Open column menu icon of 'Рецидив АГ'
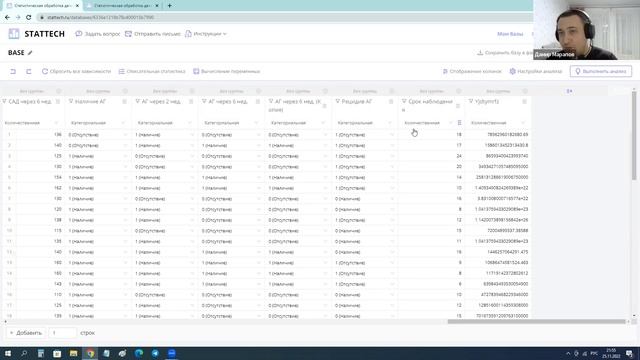640x360 pixels. [391, 102]
